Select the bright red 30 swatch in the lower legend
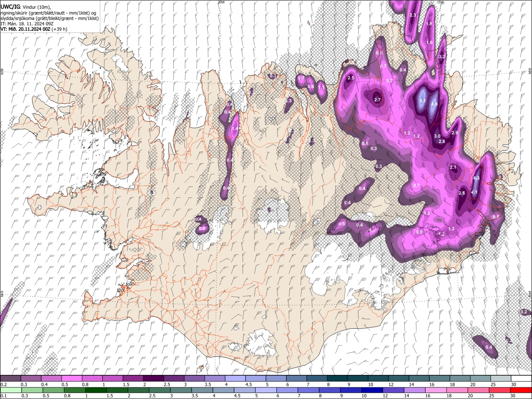The width and height of the screenshot is (532, 399). click(521, 390)
